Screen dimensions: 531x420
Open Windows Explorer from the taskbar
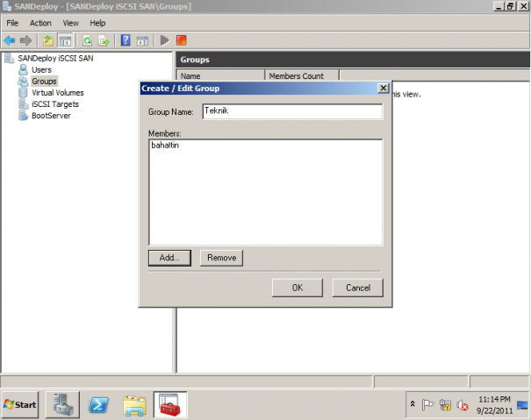click(x=134, y=405)
